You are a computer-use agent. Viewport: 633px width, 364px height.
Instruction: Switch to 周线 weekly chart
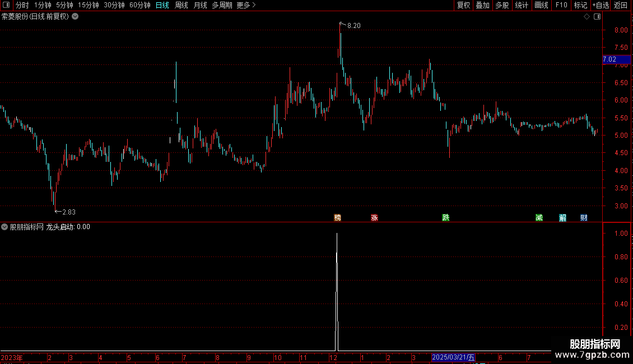coord(181,5)
